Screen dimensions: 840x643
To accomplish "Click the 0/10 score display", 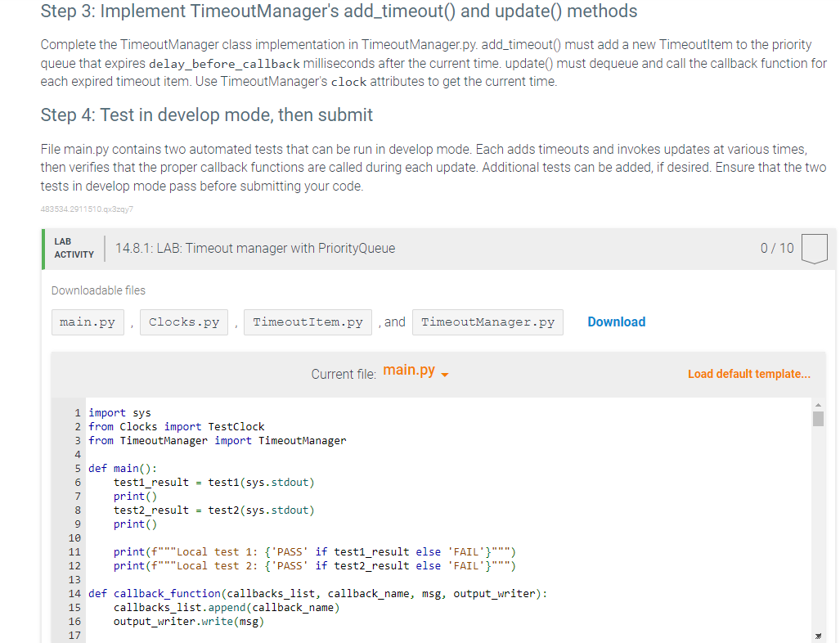I will pos(775,248).
